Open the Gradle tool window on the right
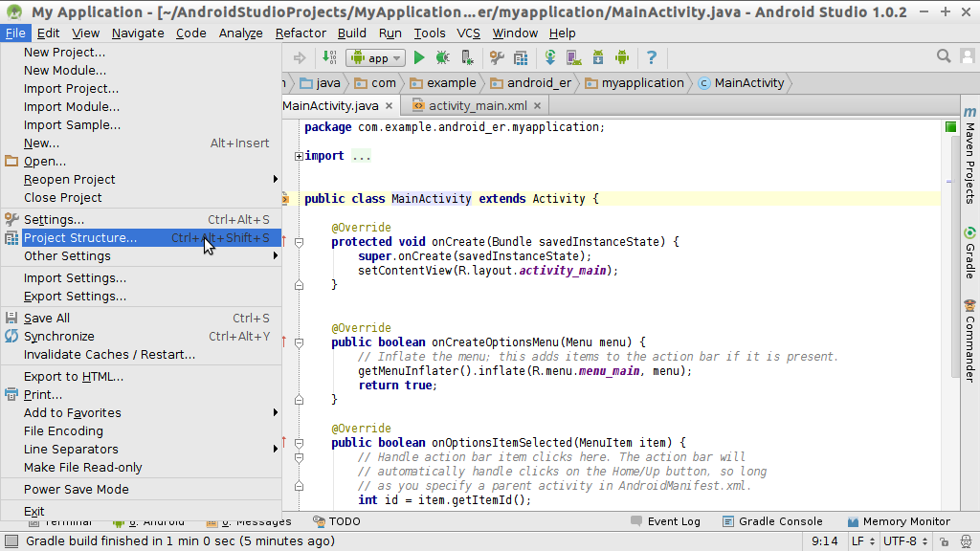Screen dimensions: 980x551 click(x=970, y=257)
